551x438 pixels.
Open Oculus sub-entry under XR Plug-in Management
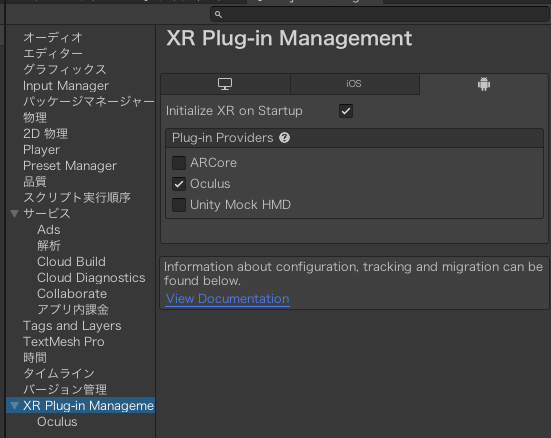(57, 422)
